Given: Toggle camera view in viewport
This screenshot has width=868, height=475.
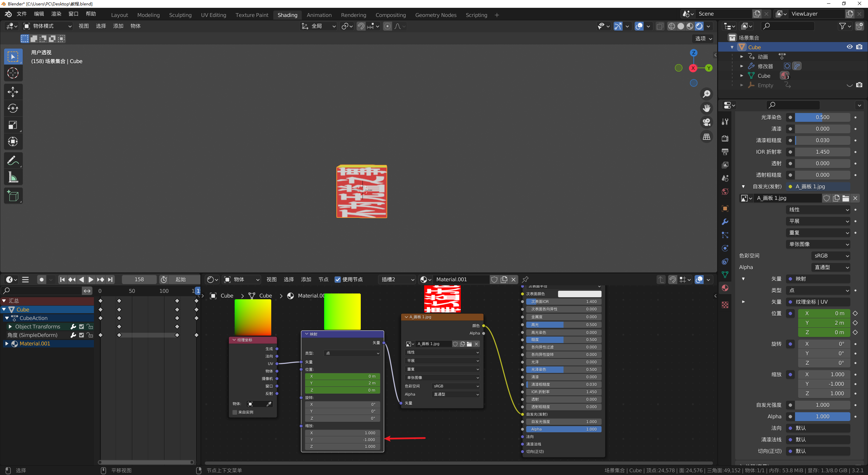Looking at the screenshot, I should tap(707, 122).
